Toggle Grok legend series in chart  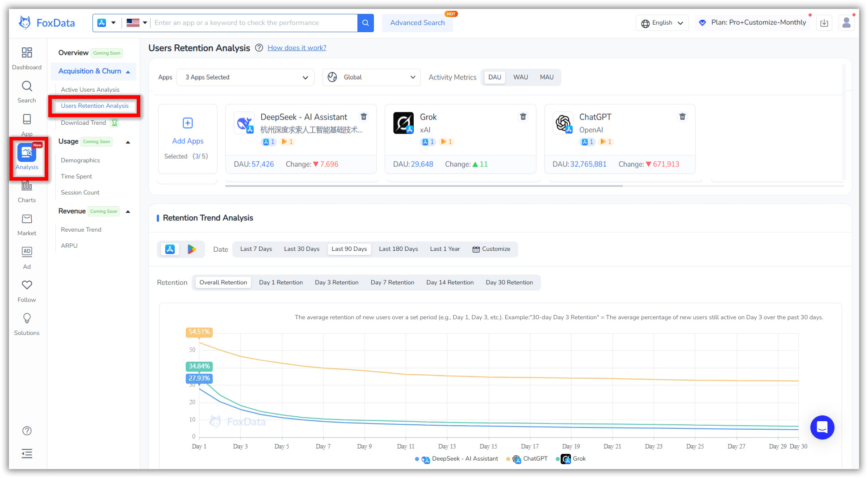571,459
